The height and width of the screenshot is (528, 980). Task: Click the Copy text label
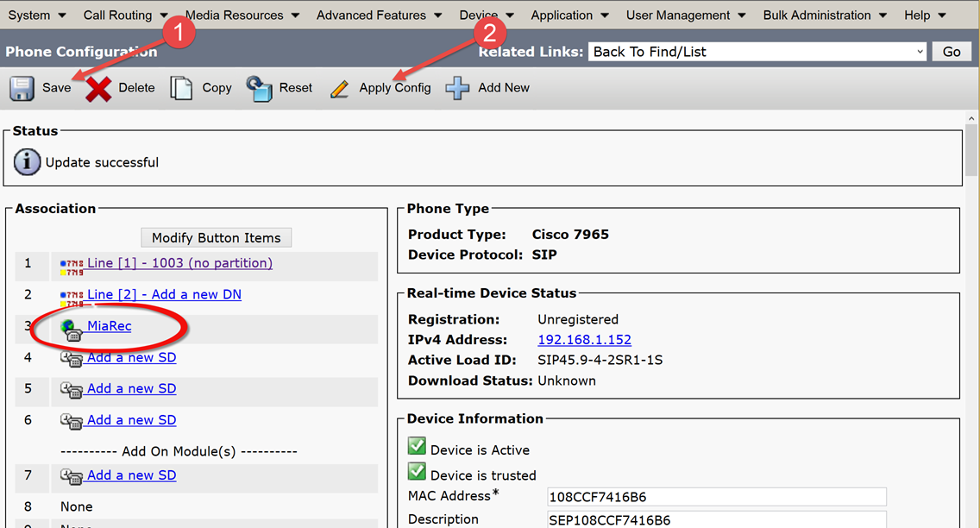pos(217,88)
